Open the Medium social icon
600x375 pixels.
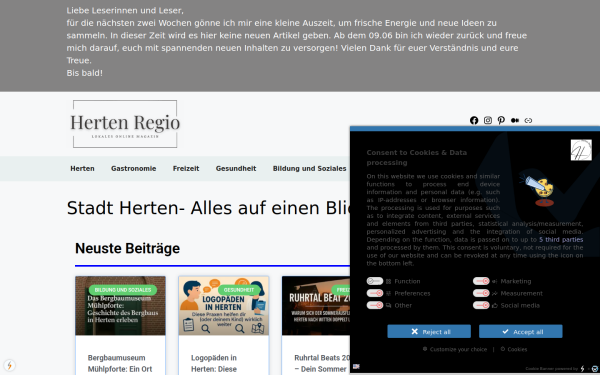515,121
